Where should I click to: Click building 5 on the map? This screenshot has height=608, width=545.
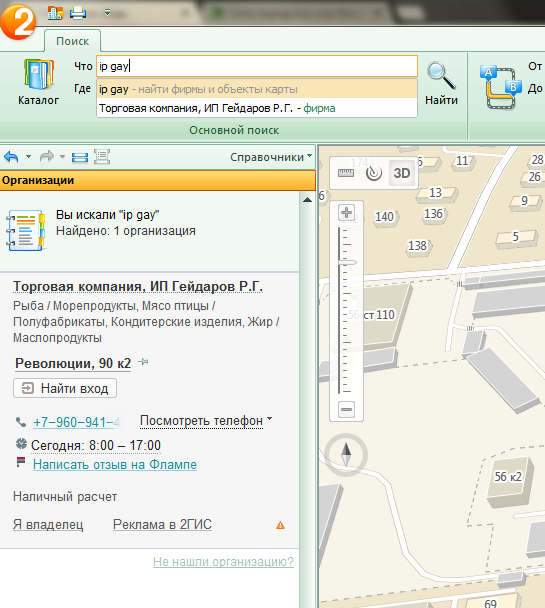tap(516, 237)
